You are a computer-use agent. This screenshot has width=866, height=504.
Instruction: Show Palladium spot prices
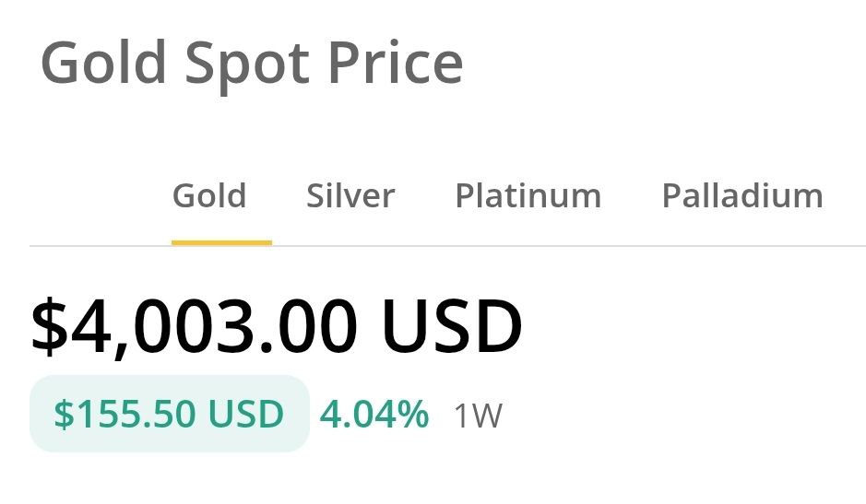point(742,195)
